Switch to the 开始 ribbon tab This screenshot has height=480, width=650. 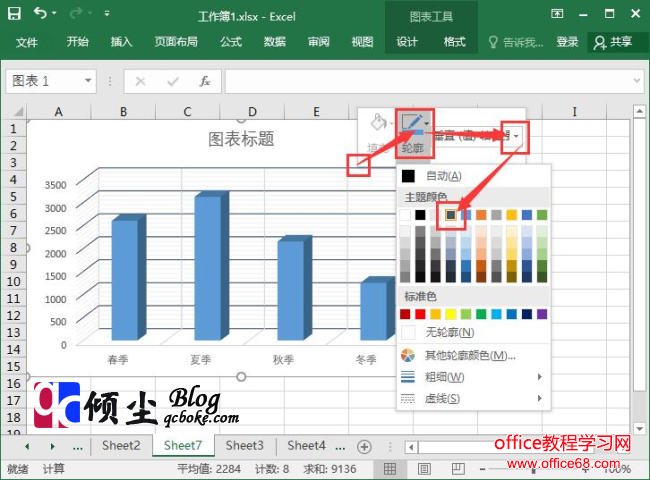78,41
